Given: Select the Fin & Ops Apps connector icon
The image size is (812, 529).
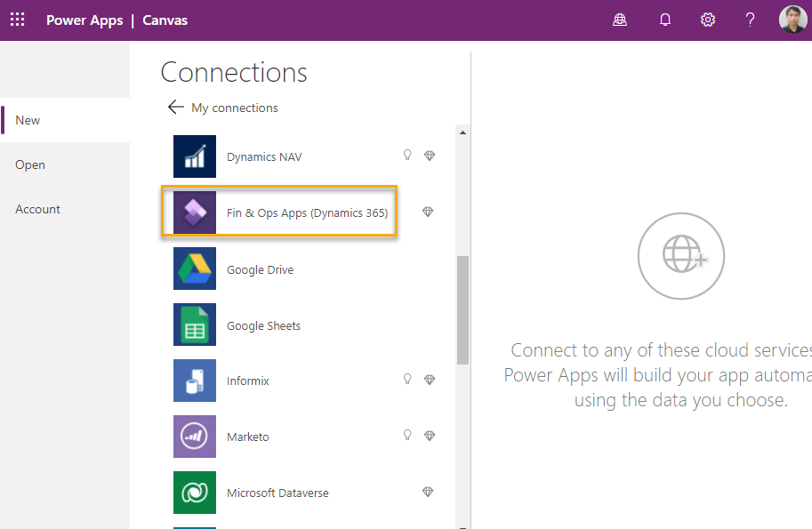Looking at the screenshot, I should (195, 212).
